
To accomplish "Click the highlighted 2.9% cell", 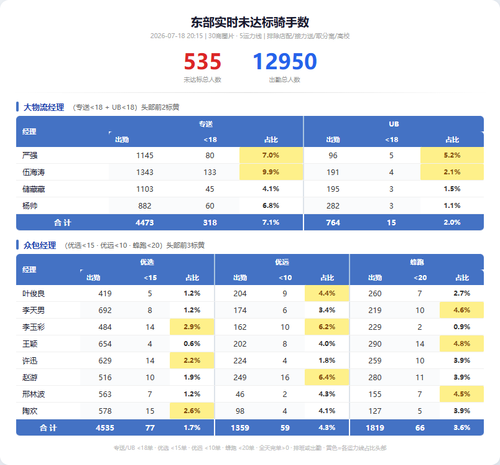I will pos(192,327).
